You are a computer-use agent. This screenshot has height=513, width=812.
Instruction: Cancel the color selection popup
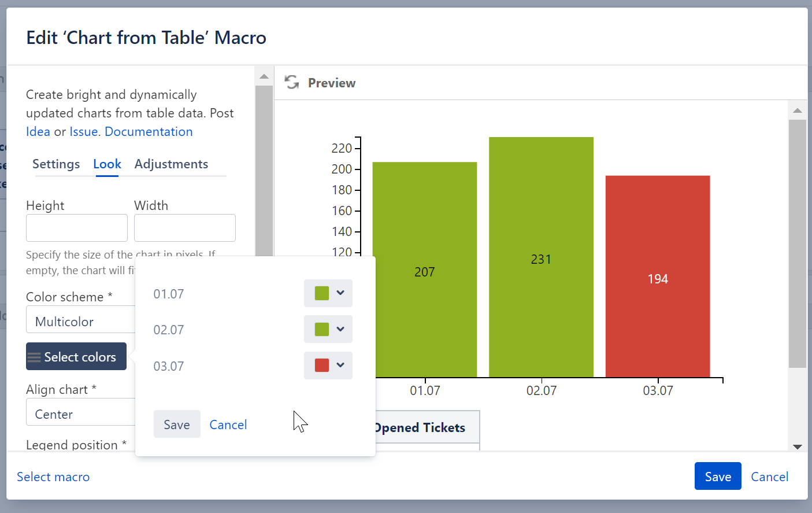pos(228,425)
